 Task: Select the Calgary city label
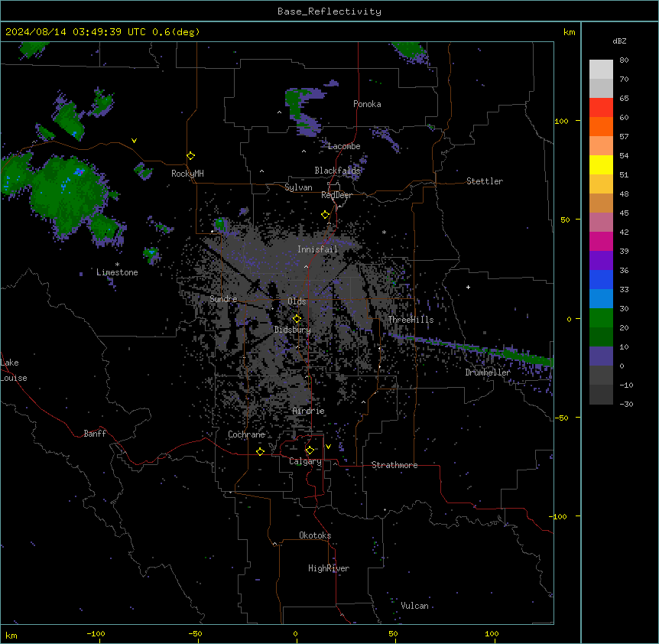point(306,461)
